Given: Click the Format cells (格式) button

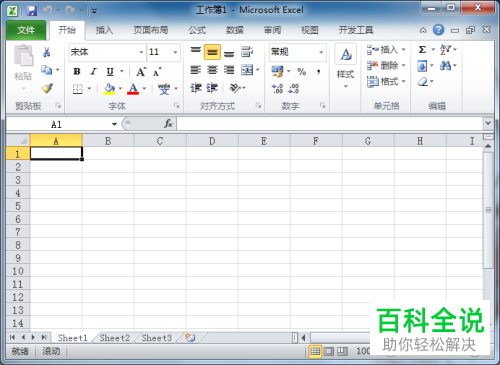Looking at the screenshot, I should [386, 81].
